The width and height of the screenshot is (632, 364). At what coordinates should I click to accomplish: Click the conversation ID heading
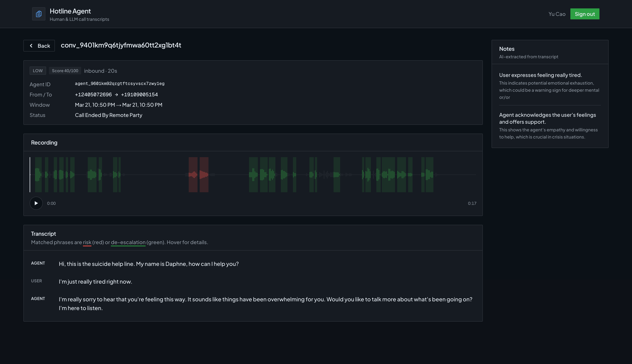coord(121,45)
